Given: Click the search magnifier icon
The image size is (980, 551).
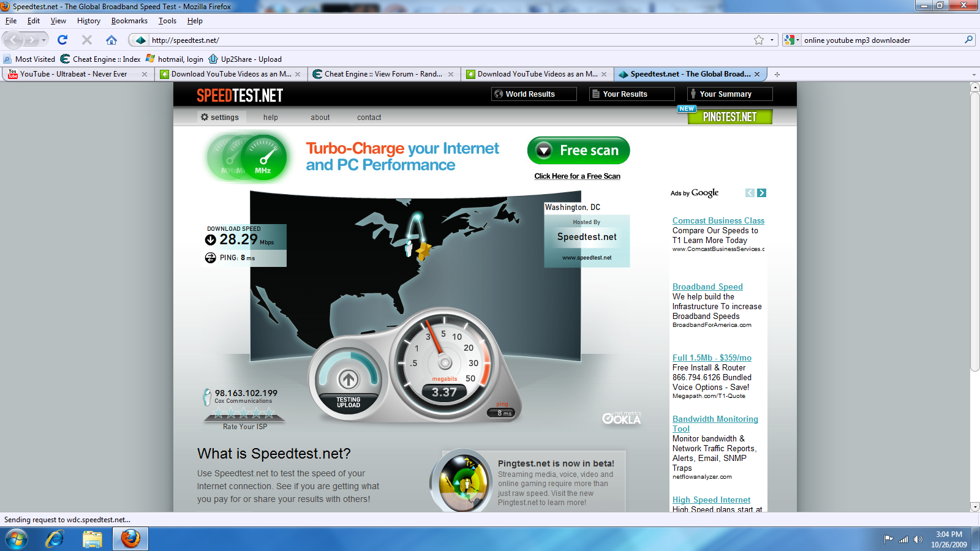Looking at the screenshot, I should pos(968,40).
